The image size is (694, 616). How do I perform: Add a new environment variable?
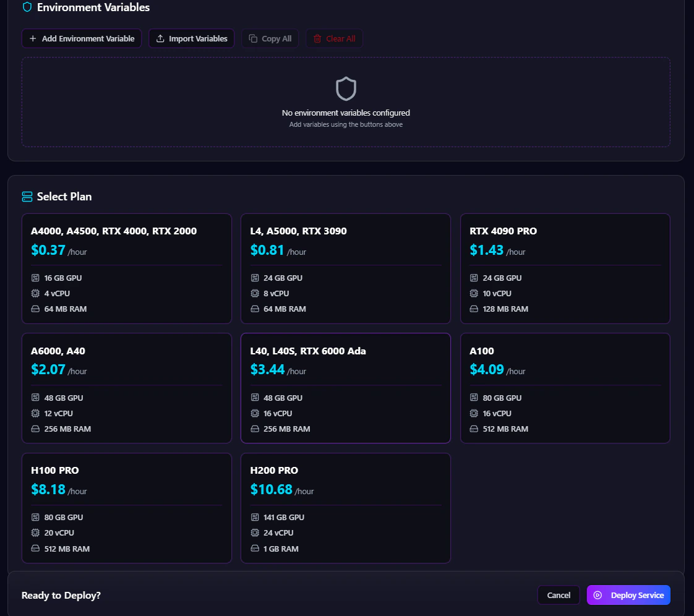pyautogui.click(x=82, y=38)
